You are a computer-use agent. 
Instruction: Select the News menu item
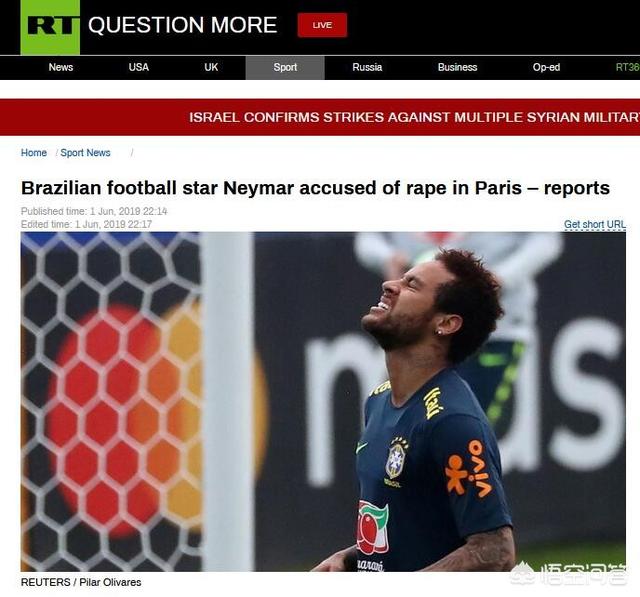61,67
